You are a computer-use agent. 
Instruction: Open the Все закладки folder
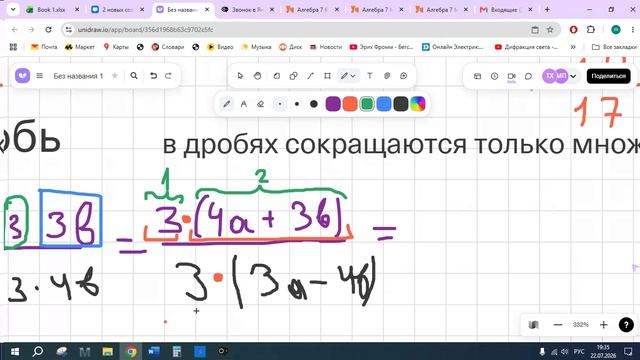[x=614, y=47]
